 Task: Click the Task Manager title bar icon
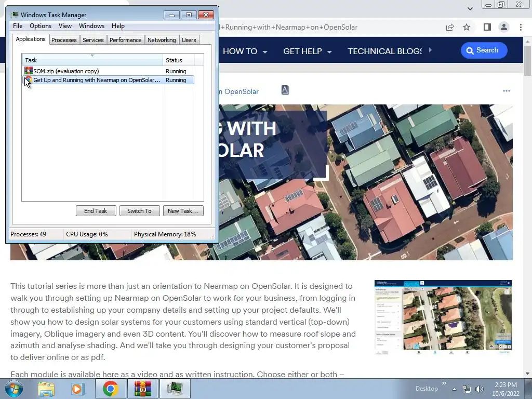coord(14,15)
